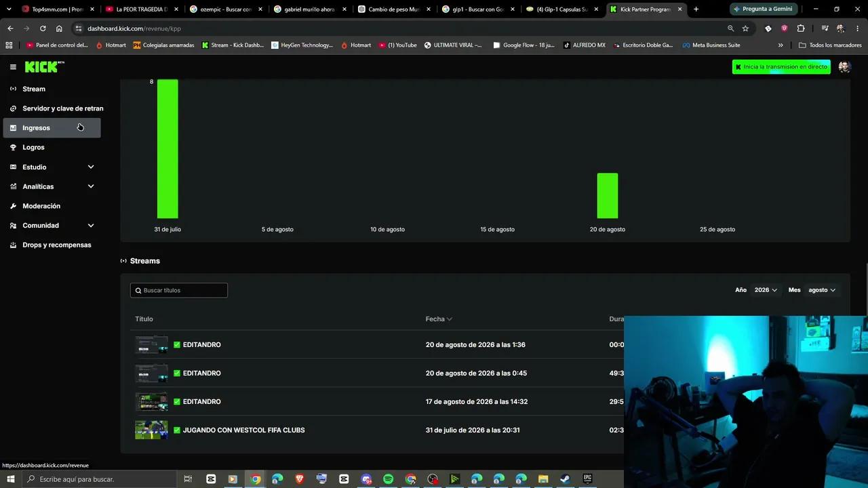Expand the Analíticas sidebar section
This screenshot has width=868, height=488.
click(91, 186)
